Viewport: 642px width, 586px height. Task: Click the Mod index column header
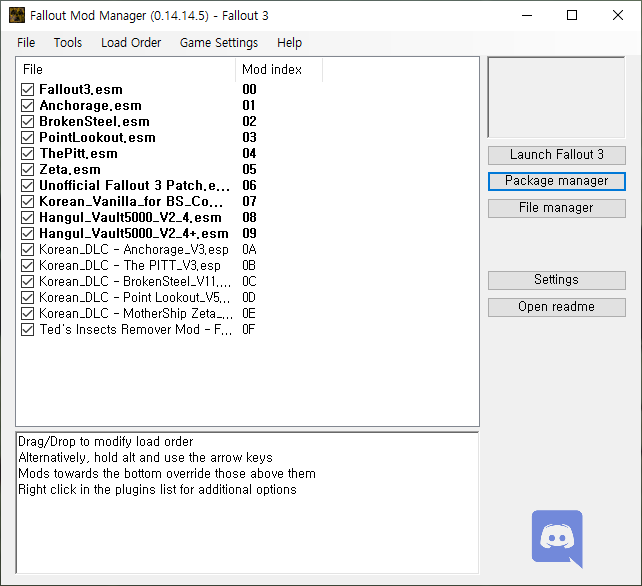[279, 70]
